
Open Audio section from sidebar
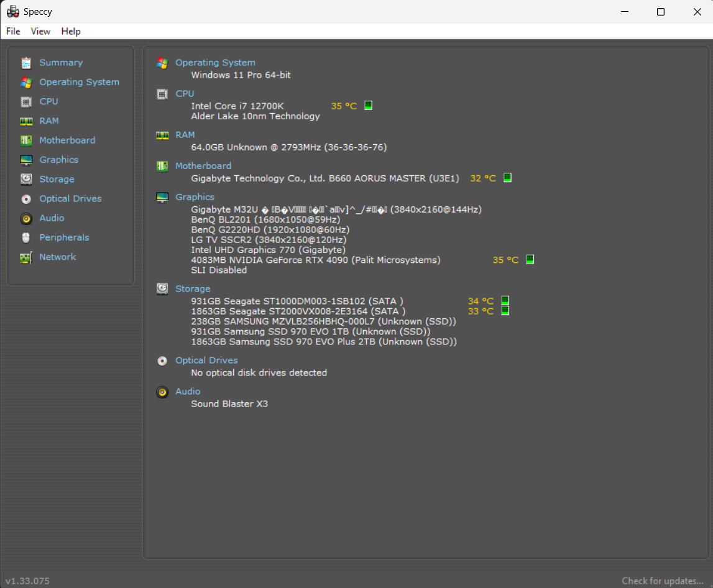[x=52, y=218]
